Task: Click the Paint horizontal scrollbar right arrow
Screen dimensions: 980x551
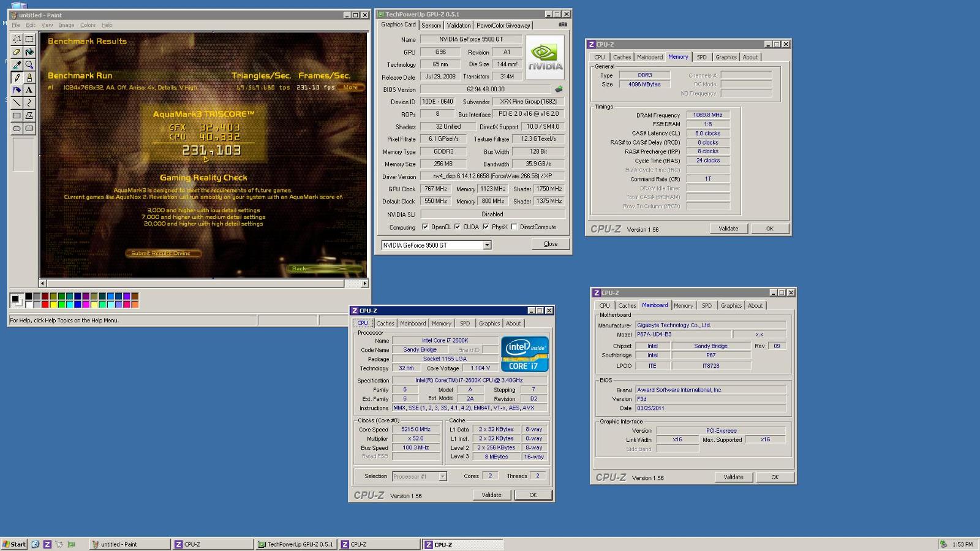Action: 365,283
